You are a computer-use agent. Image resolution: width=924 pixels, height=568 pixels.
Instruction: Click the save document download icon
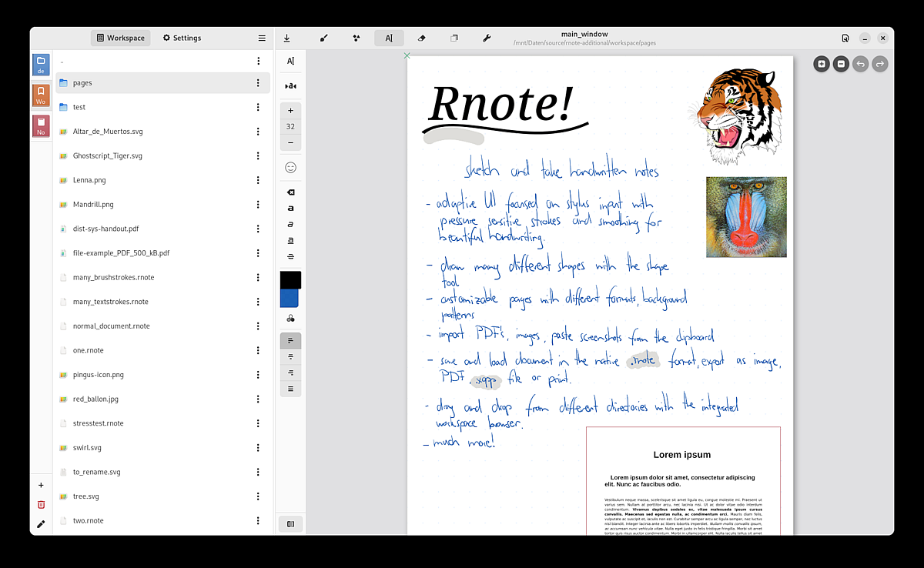point(286,38)
